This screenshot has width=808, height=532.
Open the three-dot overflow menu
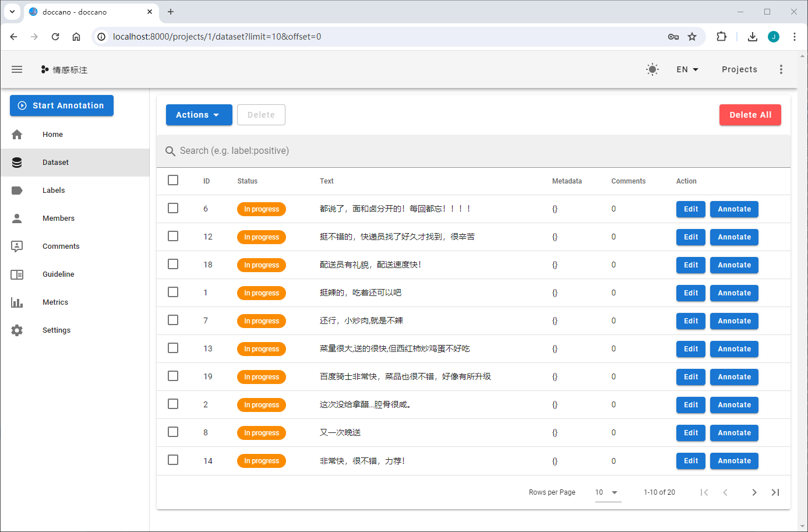781,69
